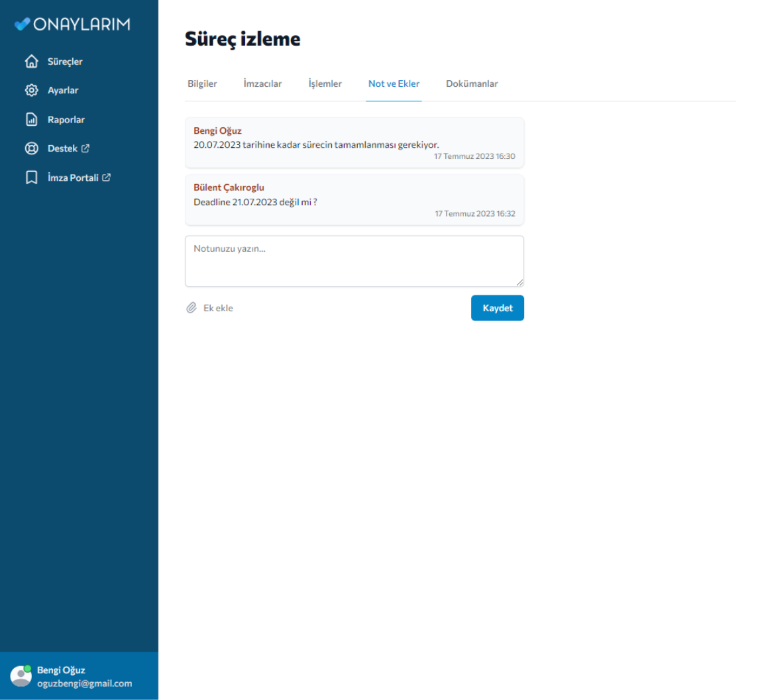Click the note text area's resize handle

click(x=519, y=282)
